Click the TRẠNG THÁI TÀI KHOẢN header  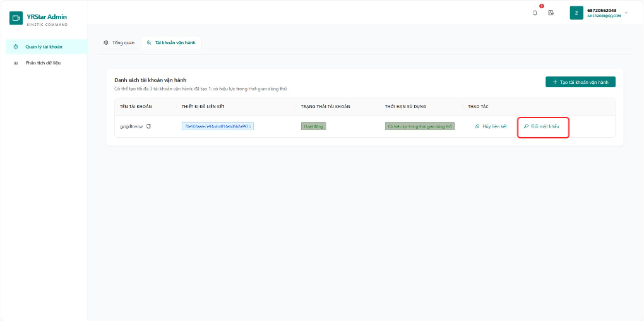[x=326, y=107]
